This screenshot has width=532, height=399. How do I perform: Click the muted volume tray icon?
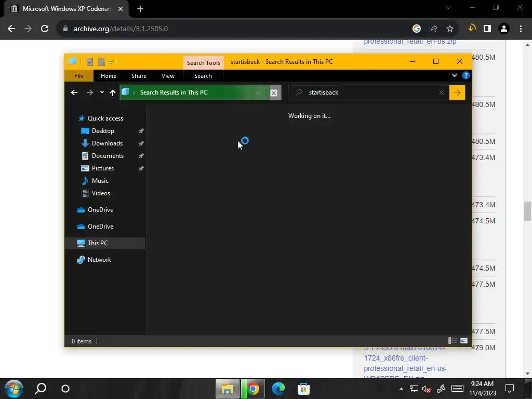pos(427,389)
